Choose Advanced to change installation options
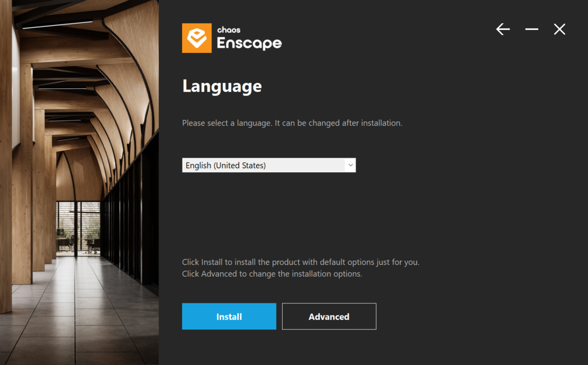 [x=329, y=316]
